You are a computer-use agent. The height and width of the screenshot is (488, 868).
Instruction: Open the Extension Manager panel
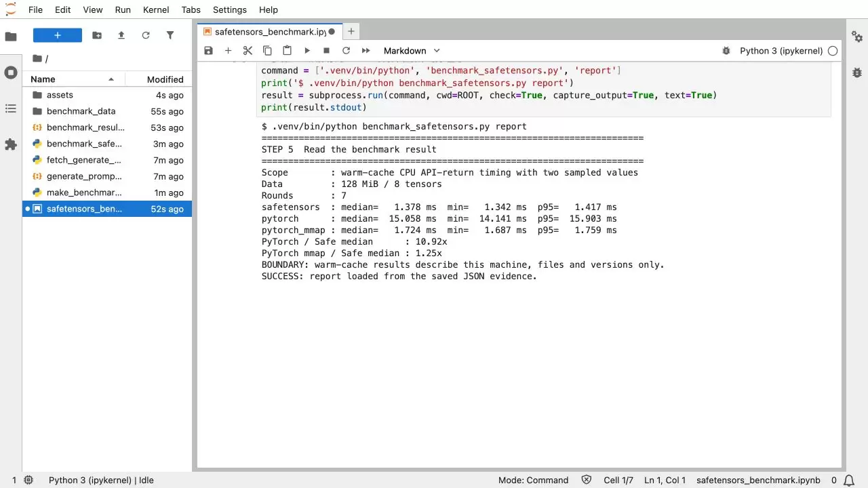click(x=11, y=144)
